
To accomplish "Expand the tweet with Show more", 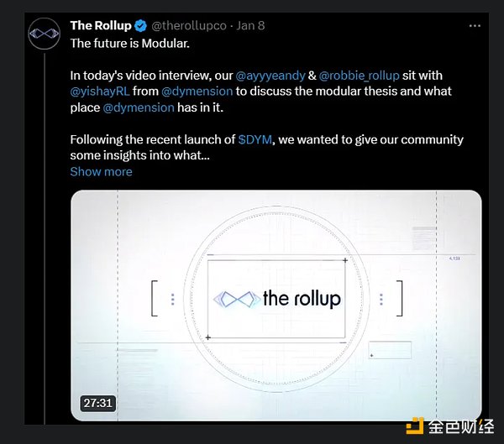I will tap(101, 171).
